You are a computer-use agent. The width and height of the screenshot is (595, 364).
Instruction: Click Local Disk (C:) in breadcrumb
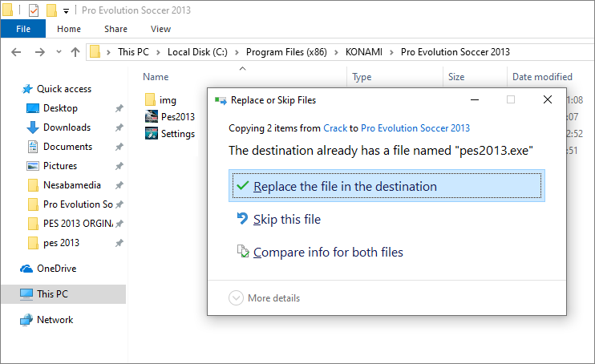pos(197,52)
